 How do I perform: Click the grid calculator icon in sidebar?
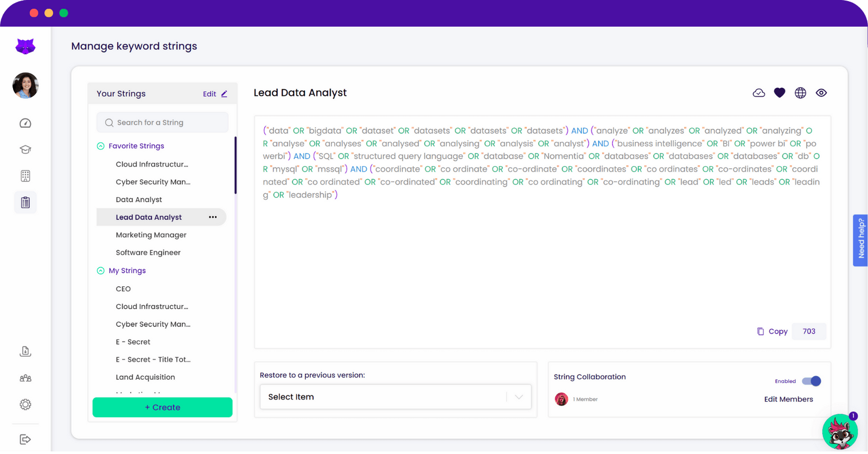[x=25, y=176]
